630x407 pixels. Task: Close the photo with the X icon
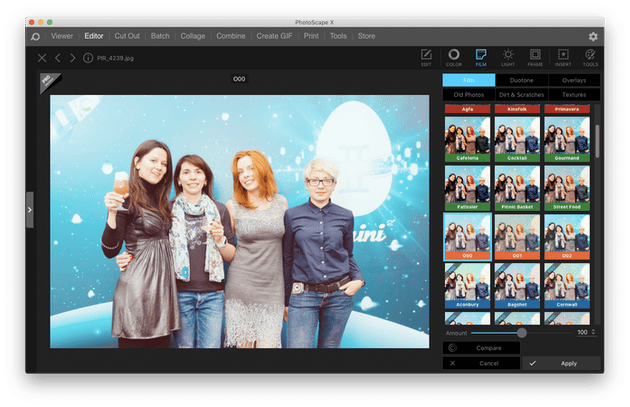coord(42,58)
